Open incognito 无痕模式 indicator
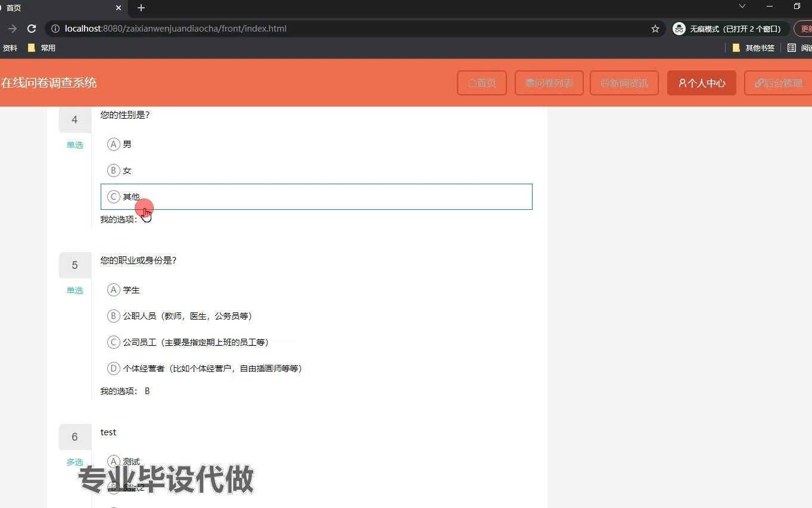Viewport: 812px width, 508px height. pos(730,29)
